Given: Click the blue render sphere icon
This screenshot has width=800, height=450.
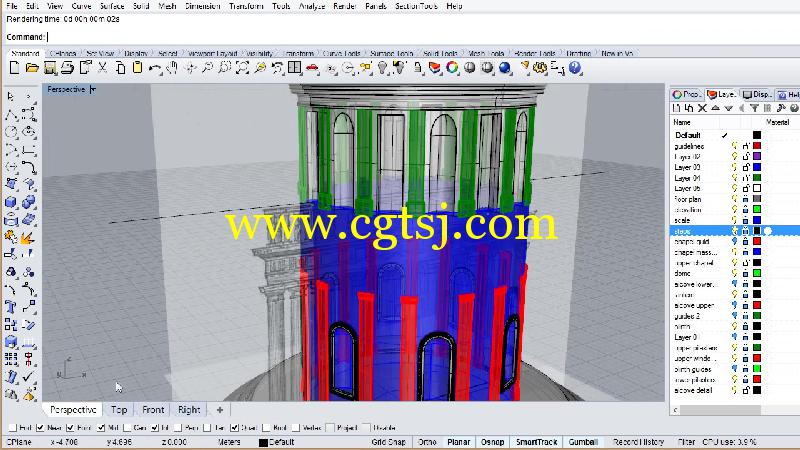Looking at the screenshot, I should [x=505, y=68].
